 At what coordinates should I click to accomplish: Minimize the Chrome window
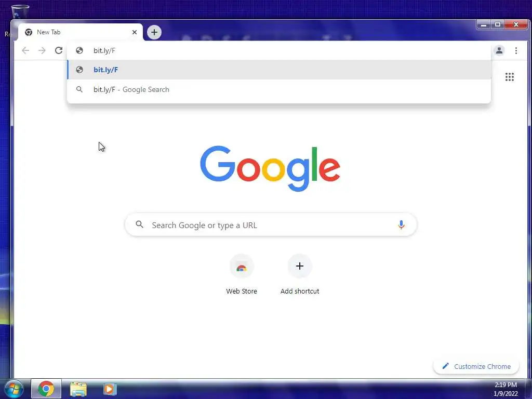click(x=484, y=24)
